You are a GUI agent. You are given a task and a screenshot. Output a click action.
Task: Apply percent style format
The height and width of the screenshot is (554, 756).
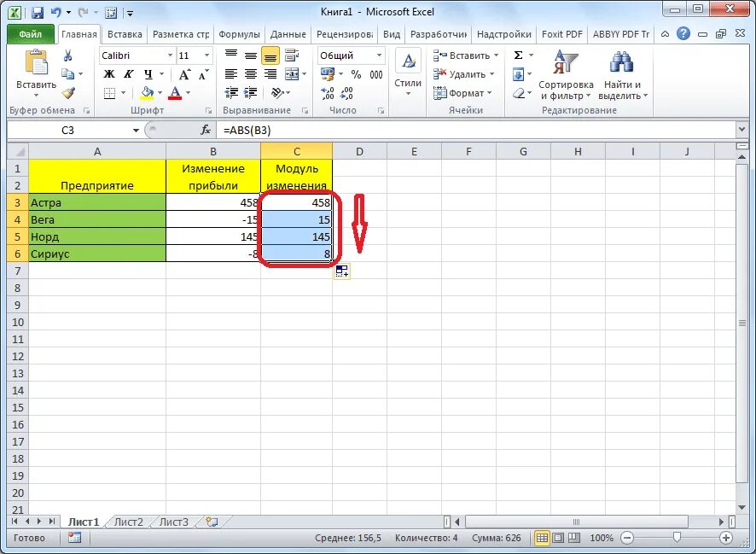coord(357,74)
